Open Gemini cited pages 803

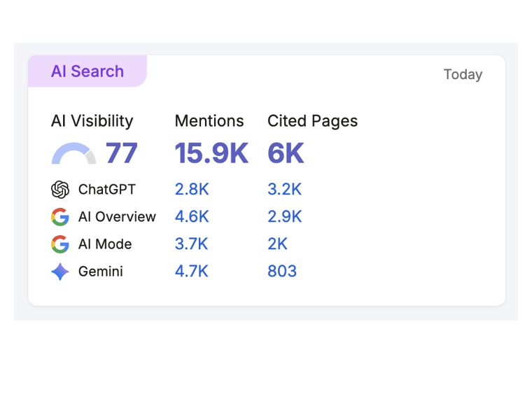[282, 272]
